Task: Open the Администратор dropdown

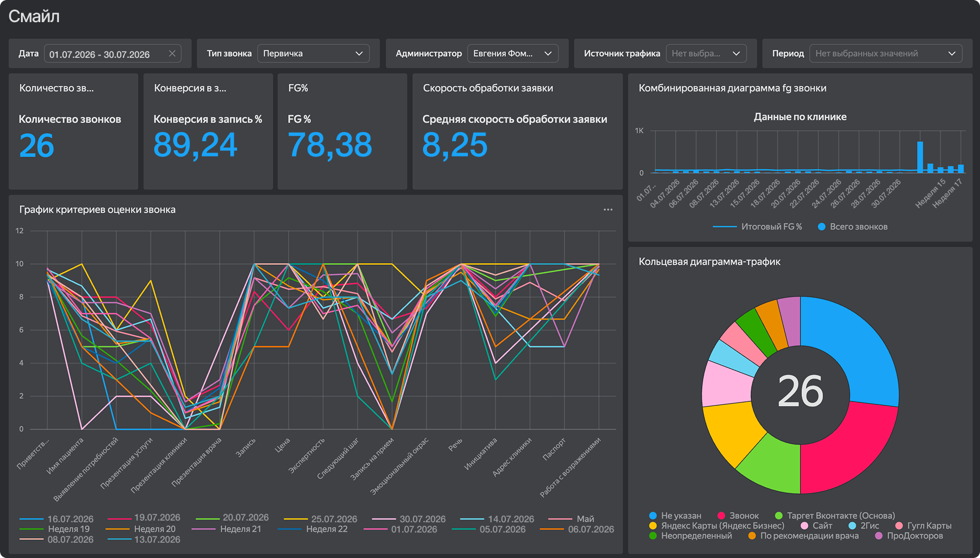Action: (x=513, y=53)
